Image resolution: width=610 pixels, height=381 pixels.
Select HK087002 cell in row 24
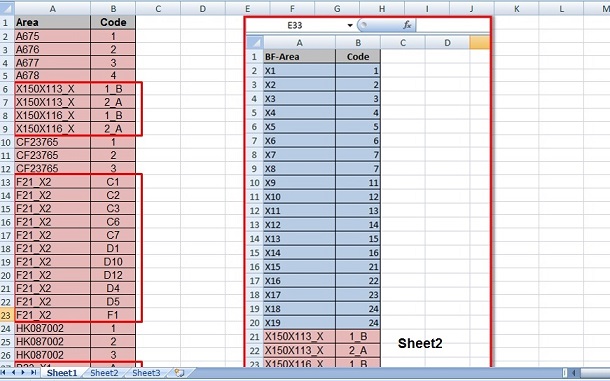[x=53, y=328]
